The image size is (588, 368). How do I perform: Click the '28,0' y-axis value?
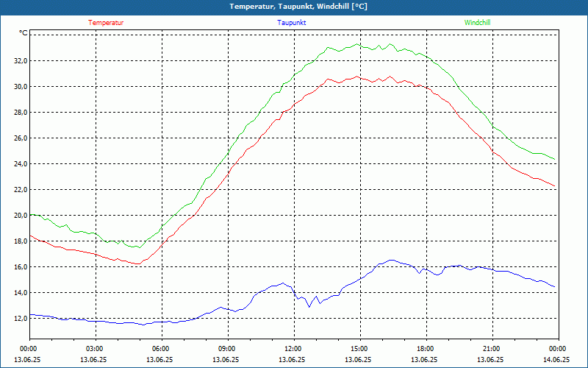click(x=21, y=113)
